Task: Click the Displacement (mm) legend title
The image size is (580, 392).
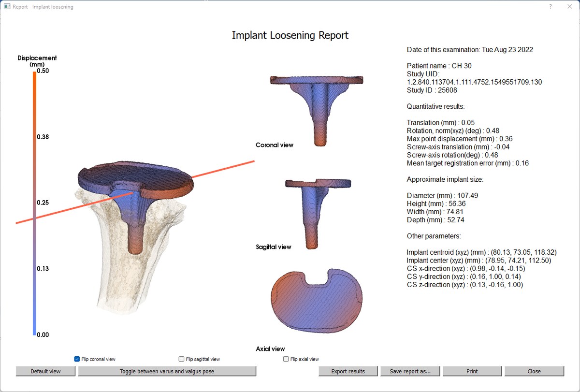Action: tap(37, 61)
